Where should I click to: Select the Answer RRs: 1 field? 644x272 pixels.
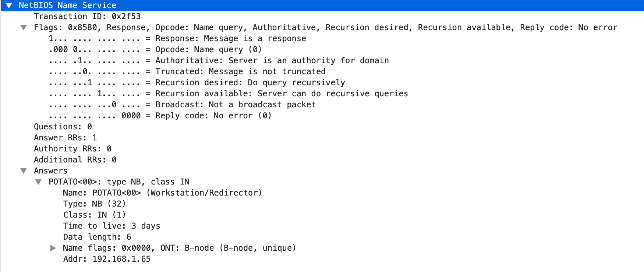[66, 138]
